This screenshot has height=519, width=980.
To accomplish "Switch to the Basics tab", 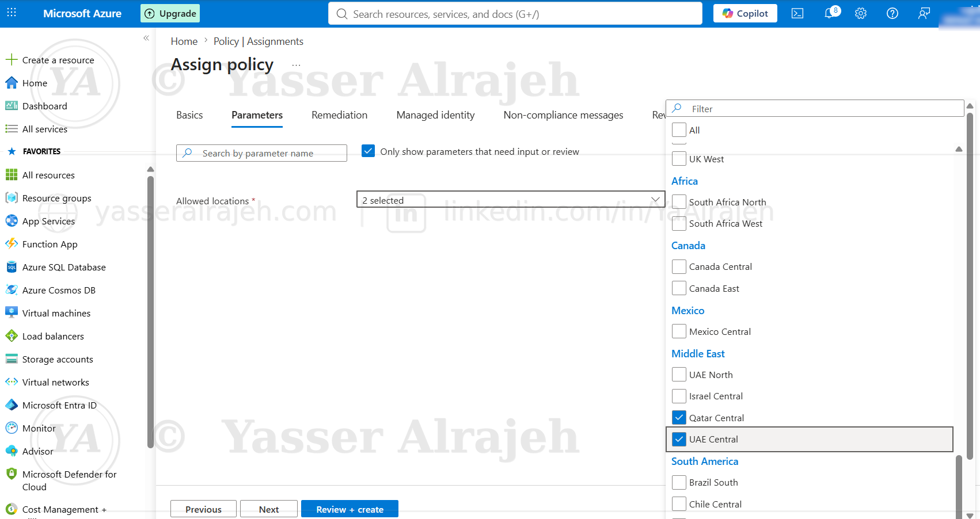I will coord(189,115).
